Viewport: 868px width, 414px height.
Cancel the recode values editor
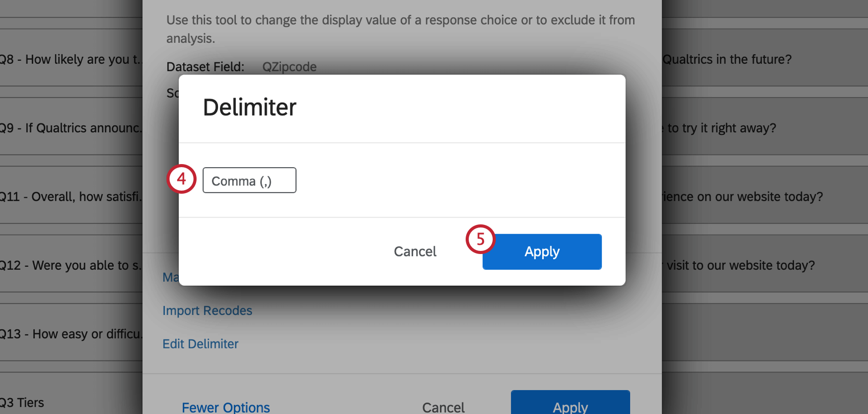pyautogui.click(x=443, y=406)
